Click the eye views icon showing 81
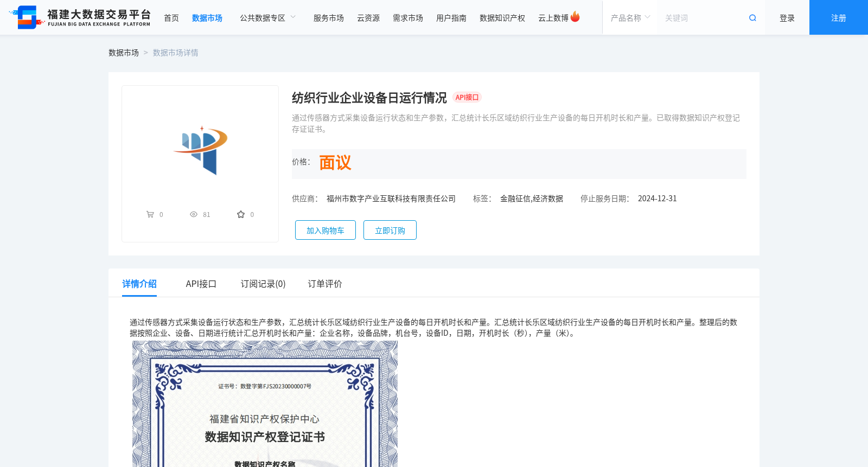Image resolution: width=868 pixels, height=467 pixels. pyautogui.click(x=194, y=214)
